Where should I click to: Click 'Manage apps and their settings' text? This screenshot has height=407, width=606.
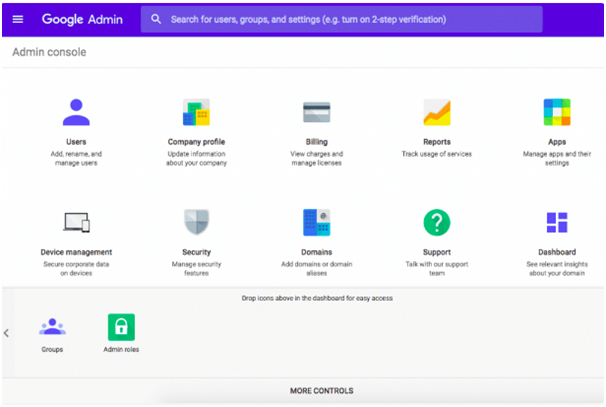[557, 158]
